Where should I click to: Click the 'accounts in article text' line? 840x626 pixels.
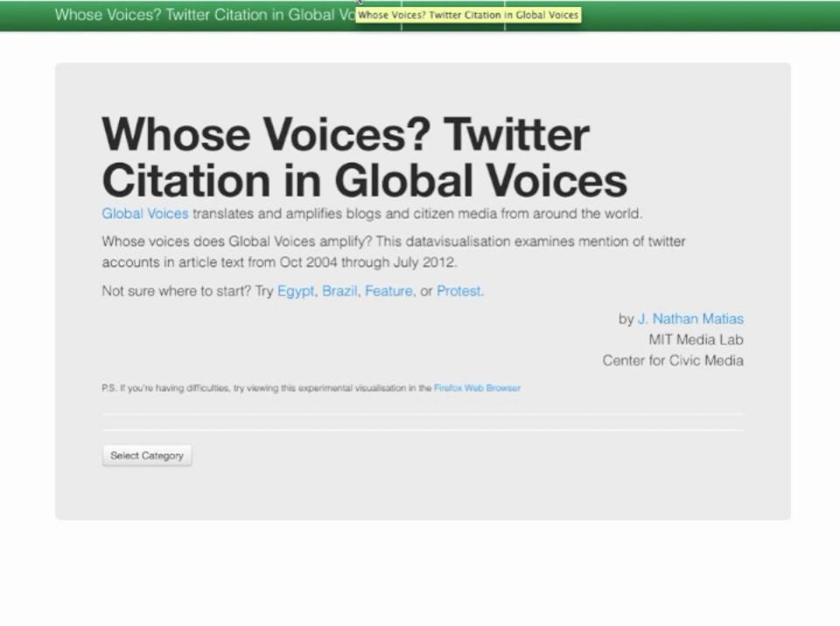coord(280,262)
